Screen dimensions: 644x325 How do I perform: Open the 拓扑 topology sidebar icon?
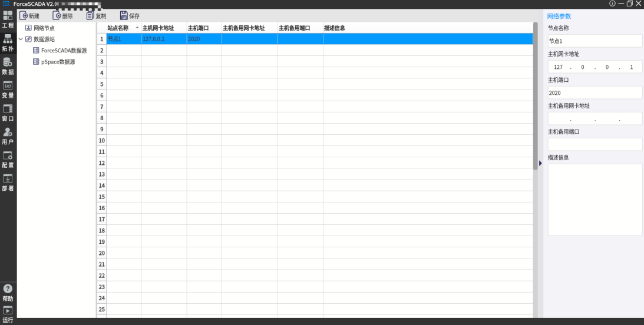(8, 42)
